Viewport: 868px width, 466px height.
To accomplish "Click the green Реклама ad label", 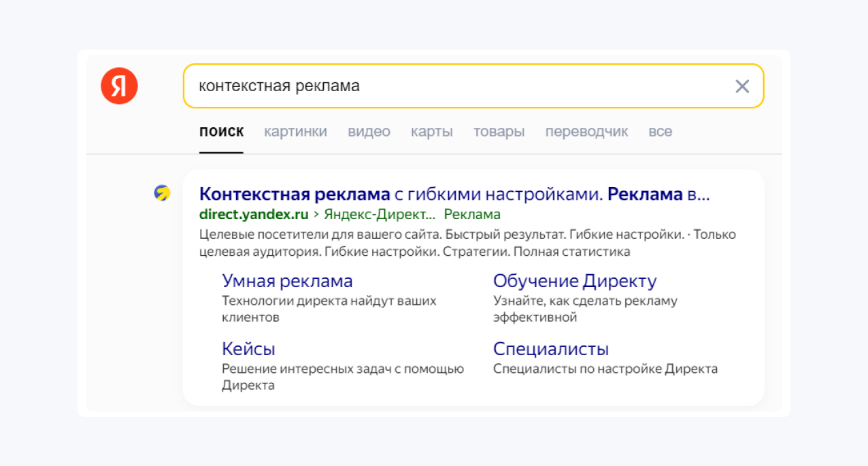I will pyautogui.click(x=472, y=215).
